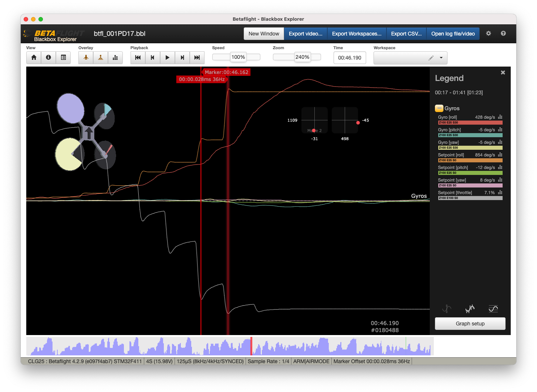This screenshot has height=392, width=537.
Task: Click the curve fit icon in Legend
Action: tap(493, 308)
